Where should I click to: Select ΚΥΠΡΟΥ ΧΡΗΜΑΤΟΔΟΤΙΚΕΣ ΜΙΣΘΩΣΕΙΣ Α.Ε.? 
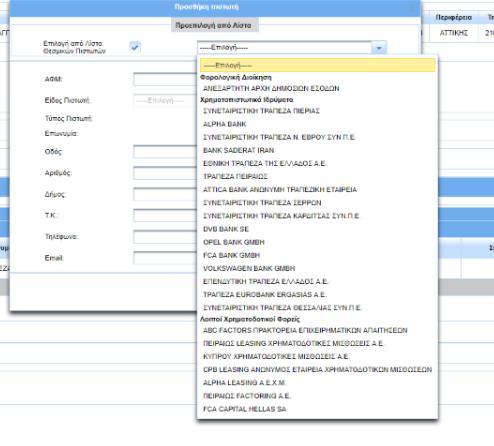(x=276, y=356)
